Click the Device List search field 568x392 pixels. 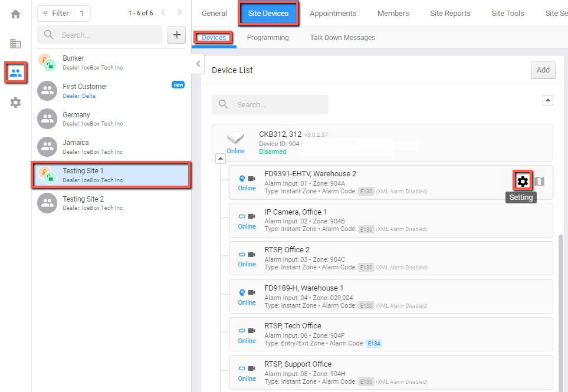[x=270, y=104]
